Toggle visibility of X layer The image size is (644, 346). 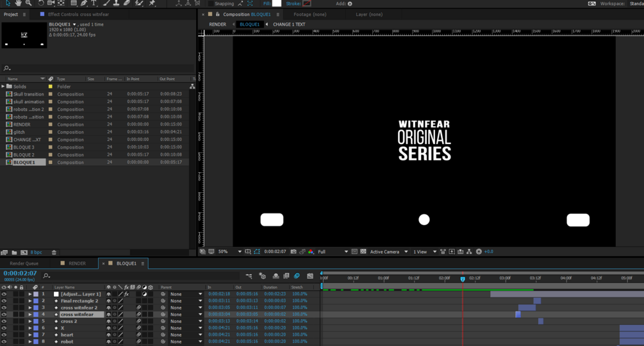4,328
